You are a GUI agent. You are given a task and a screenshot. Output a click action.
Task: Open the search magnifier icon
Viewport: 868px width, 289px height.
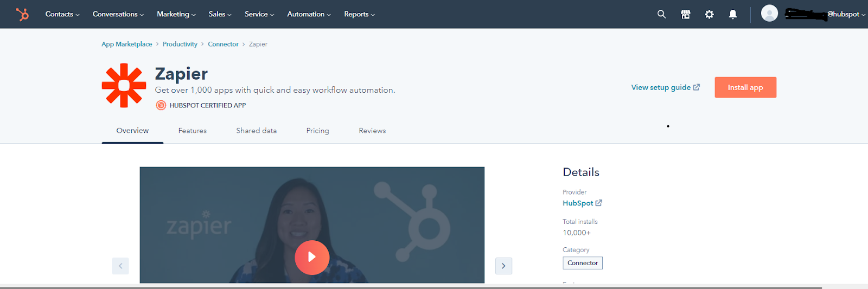point(661,14)
